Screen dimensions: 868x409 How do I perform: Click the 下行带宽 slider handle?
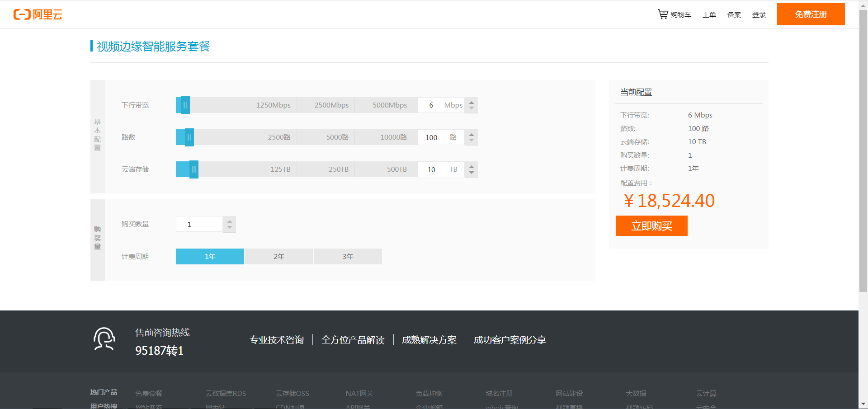pos(185,105)
